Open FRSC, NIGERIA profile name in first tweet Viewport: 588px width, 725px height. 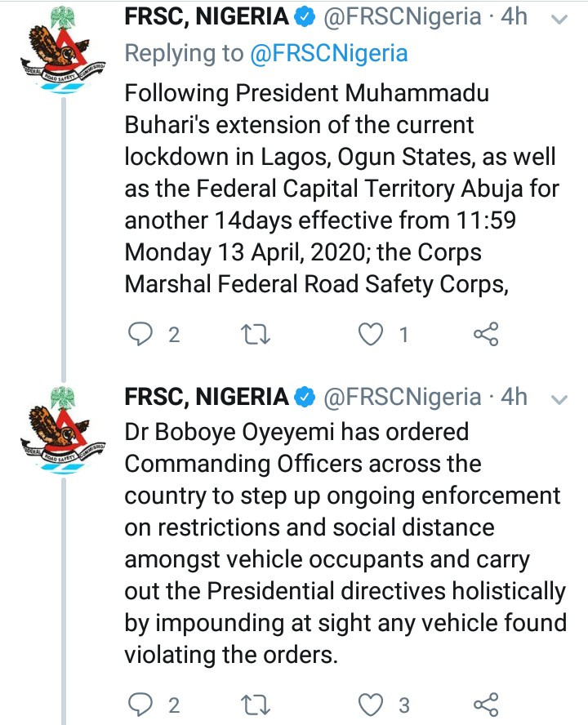click(x=207, y=16)
